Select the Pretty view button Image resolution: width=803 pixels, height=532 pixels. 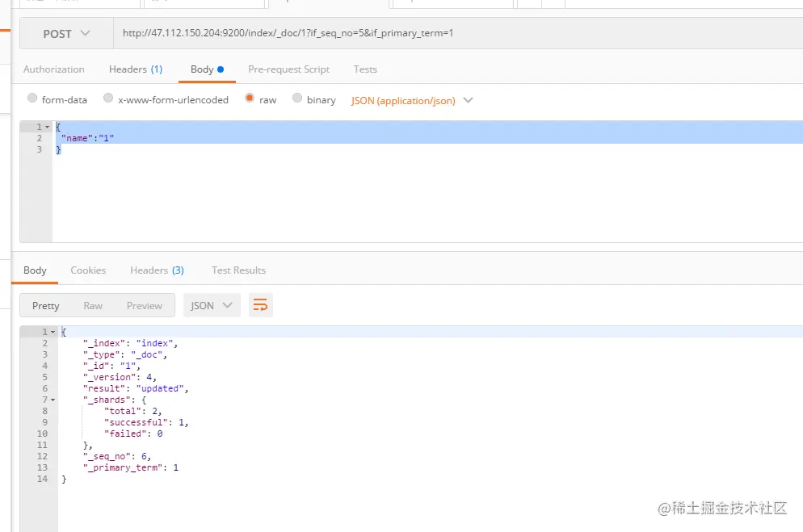[x=45, y=305]
